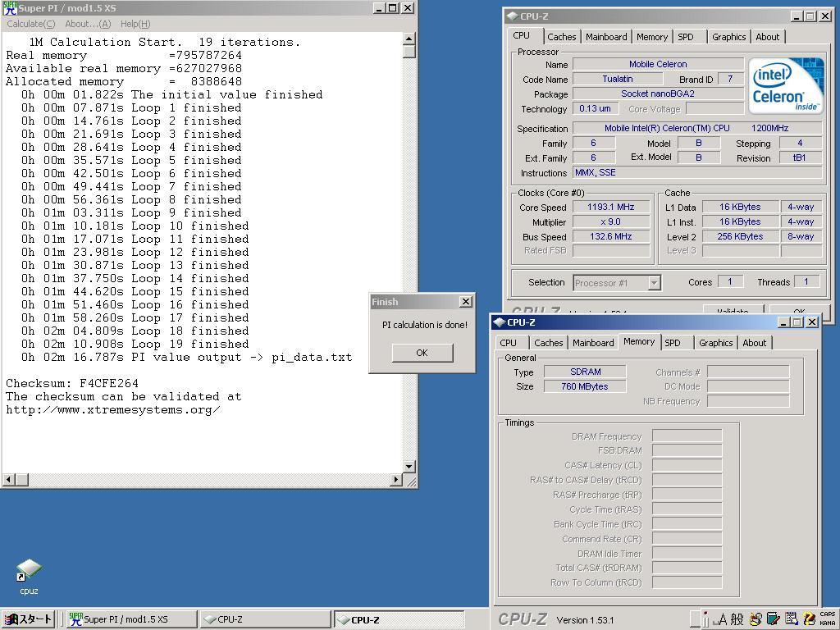Toggle the KANA indicator on language bar
Screen dimensions: 840x630
click(x=828, y=623)
